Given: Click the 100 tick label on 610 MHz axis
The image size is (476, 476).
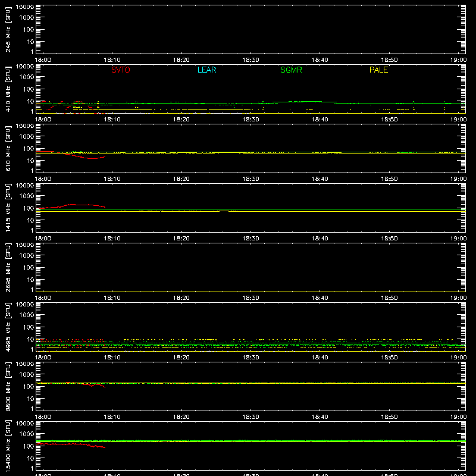Looking at the screenshot, I should (29, 149).
